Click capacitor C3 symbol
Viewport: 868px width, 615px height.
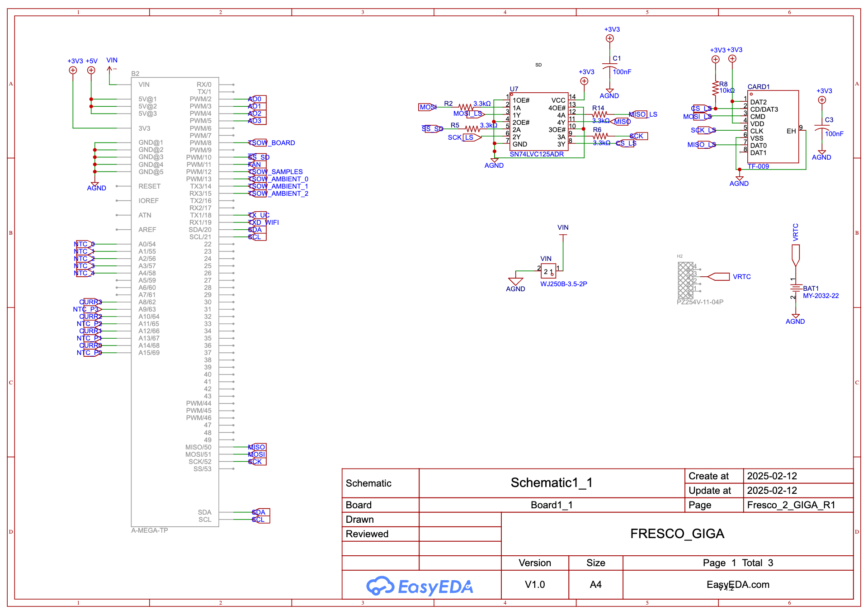click(822, 127)
